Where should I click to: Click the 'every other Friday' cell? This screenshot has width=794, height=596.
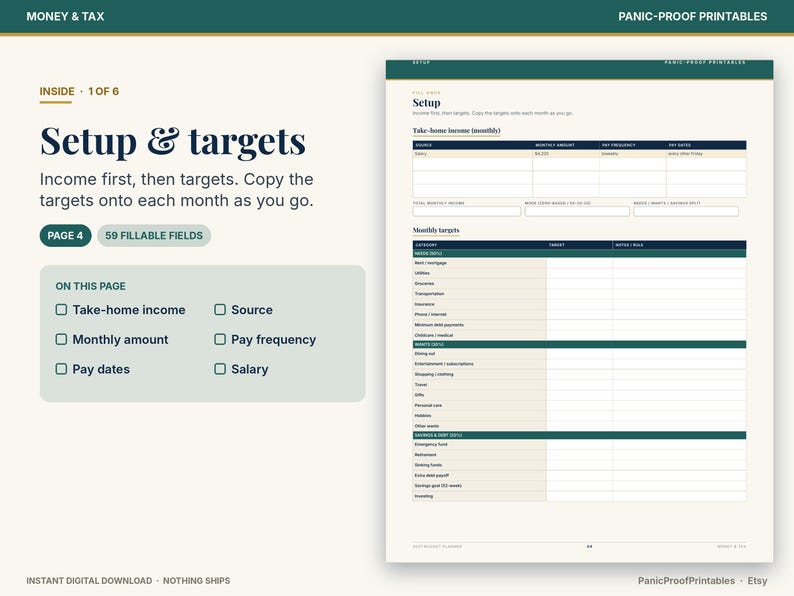(x=706, y=153)
